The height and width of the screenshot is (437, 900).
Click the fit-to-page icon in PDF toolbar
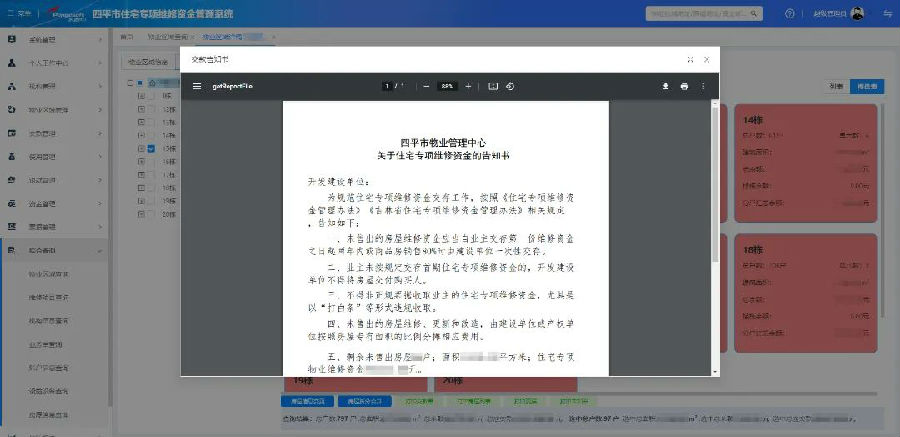pyautogui.click(x=492, y=86)
